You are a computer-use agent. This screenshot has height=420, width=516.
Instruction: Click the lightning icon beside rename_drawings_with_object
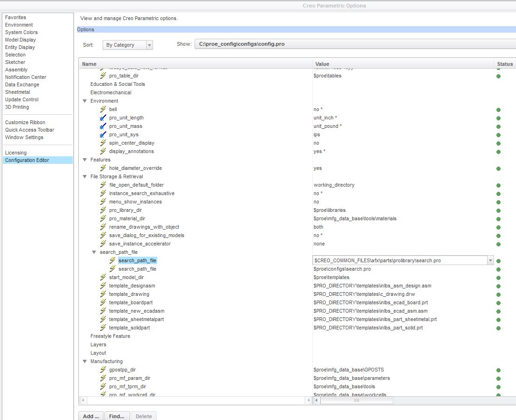coord(103,227)
